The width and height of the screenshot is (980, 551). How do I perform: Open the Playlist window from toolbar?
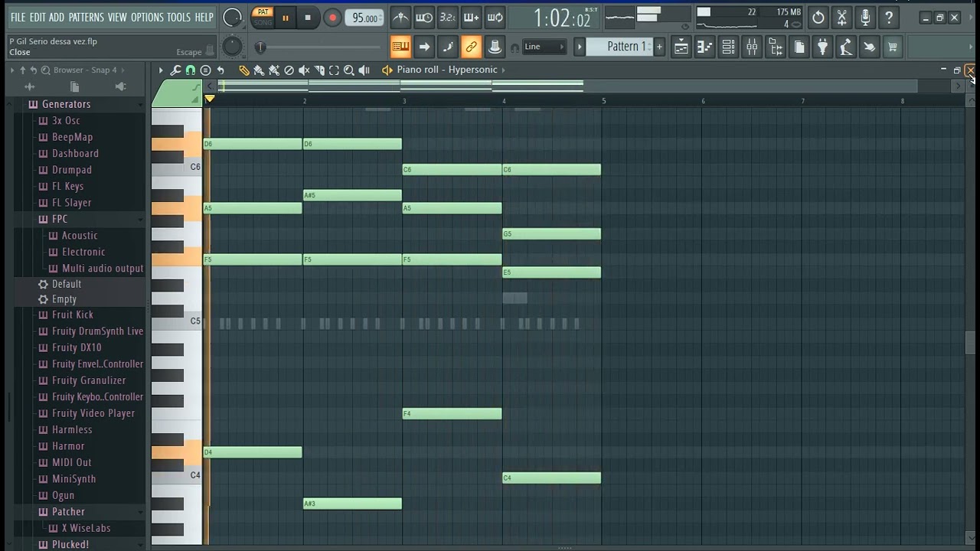pos(681,47)
